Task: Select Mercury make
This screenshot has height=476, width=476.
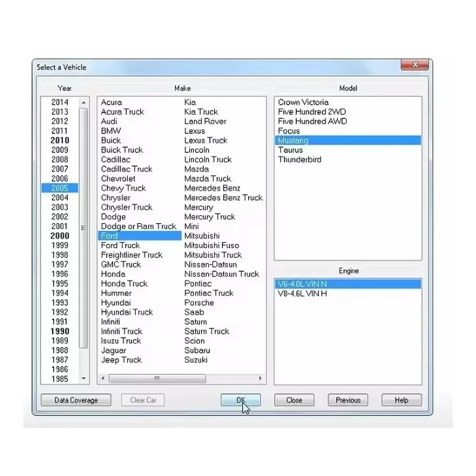Action: click(199, 207)
